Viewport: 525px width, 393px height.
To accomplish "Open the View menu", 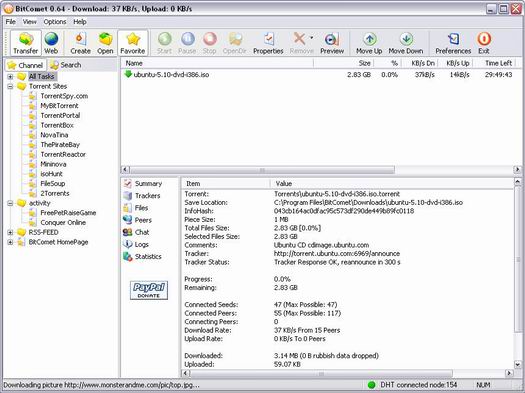I will (29, 22).
